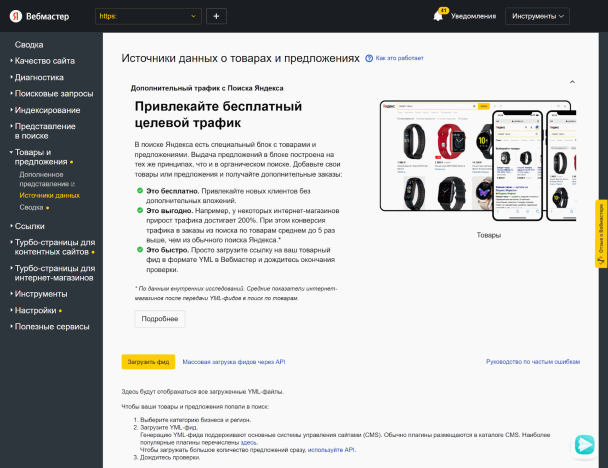Expand the Индексирование sidebar section
Image resolution: width=608 pixels, height=468 pixels.
47,109
